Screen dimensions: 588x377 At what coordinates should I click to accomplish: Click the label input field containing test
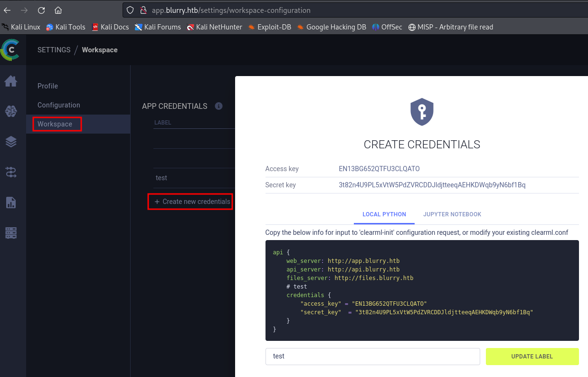(372, 356)
